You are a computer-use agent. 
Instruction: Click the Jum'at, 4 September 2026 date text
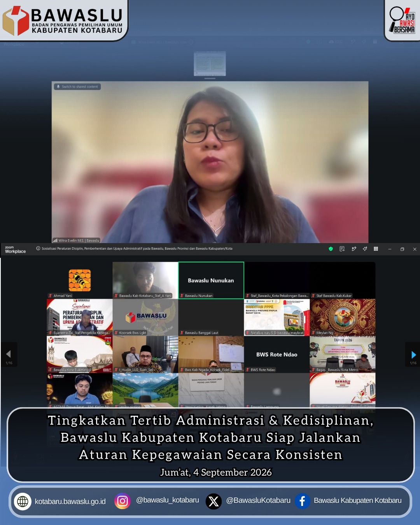[x=216, y=472]
